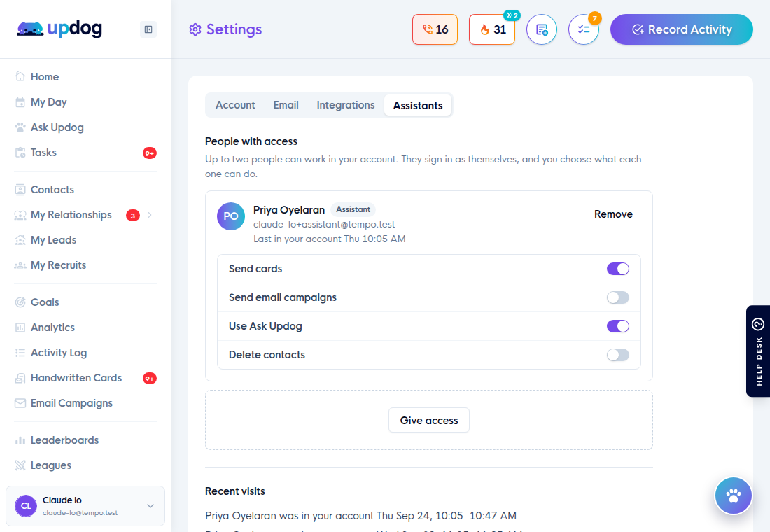Click the Analytics chart icon
The width and height of the screenshot is (770, 532).
(20, 327)
